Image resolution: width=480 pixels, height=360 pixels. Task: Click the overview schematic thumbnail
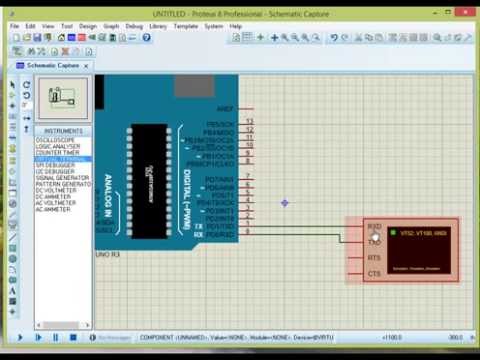tap(63, 98)
